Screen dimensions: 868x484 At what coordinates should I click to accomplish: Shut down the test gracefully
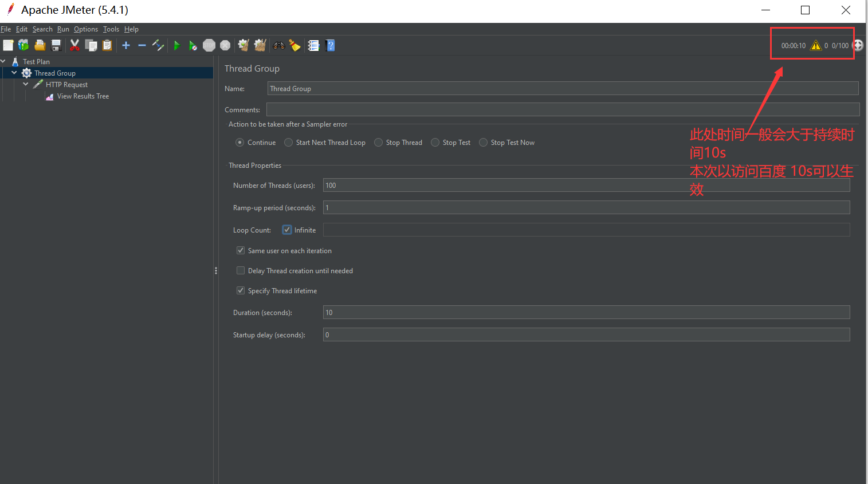pyautogui.click(x=225, y=45)
